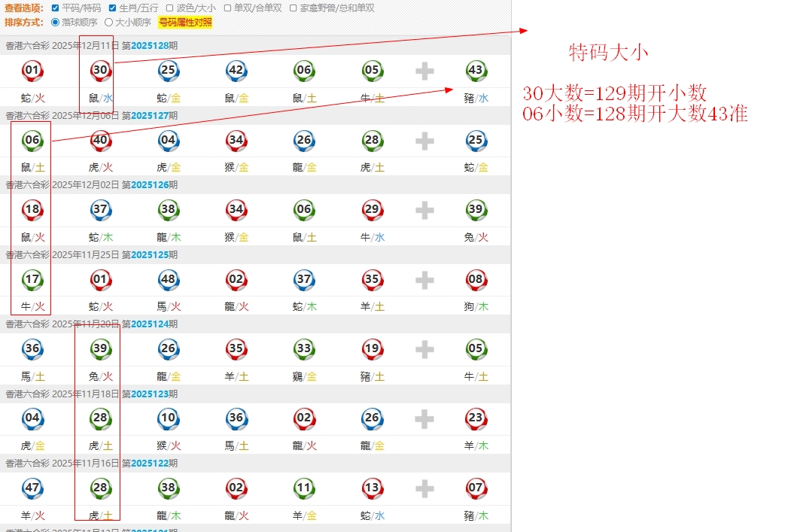
Task: Click red ball 30 in draw 2025128
Action: point(100,71)
